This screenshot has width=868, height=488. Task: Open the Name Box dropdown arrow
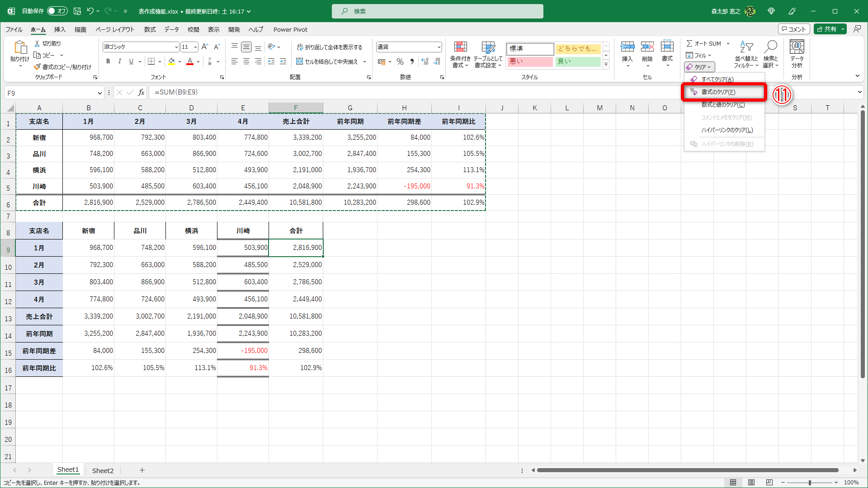tap(99, 93)
